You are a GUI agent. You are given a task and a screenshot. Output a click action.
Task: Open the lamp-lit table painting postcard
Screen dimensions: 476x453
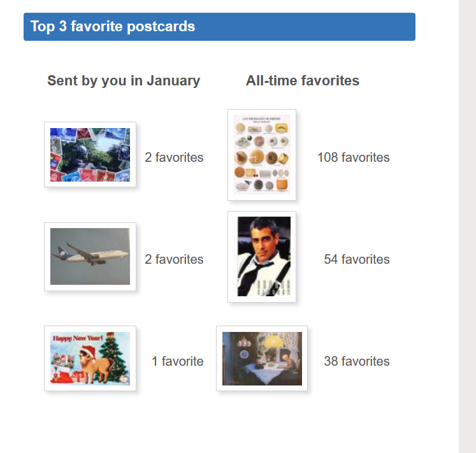(262, 358)
